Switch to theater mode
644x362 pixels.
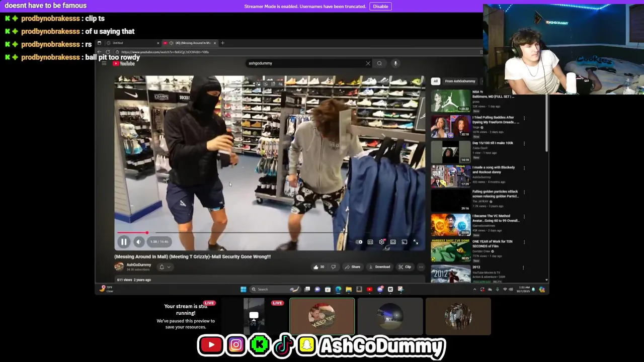coord(393,242)
